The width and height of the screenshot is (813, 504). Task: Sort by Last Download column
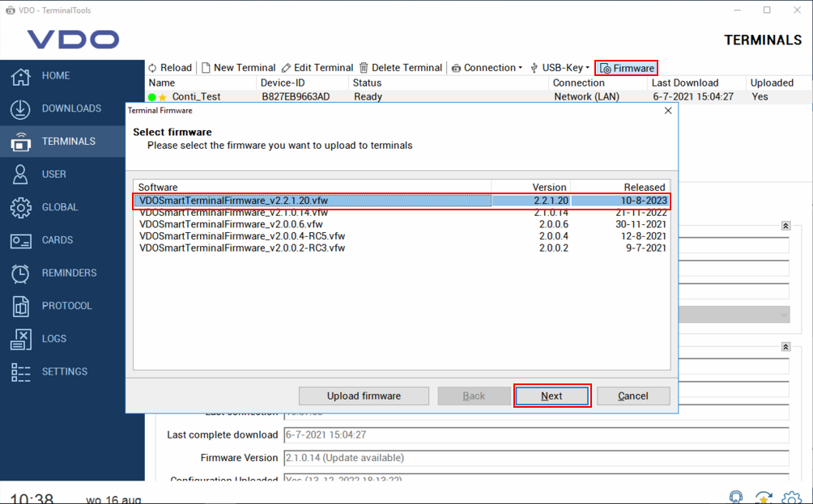pyautogui.click(x=696, y=83)
